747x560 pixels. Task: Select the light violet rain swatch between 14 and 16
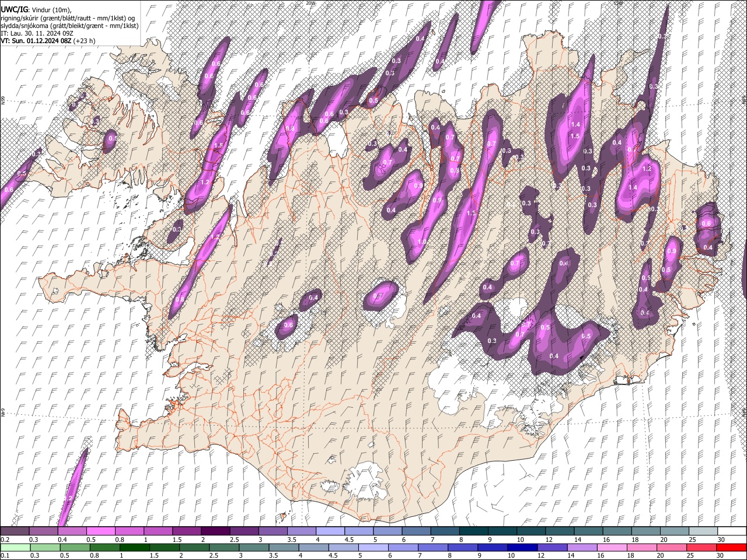click(582, 547)
